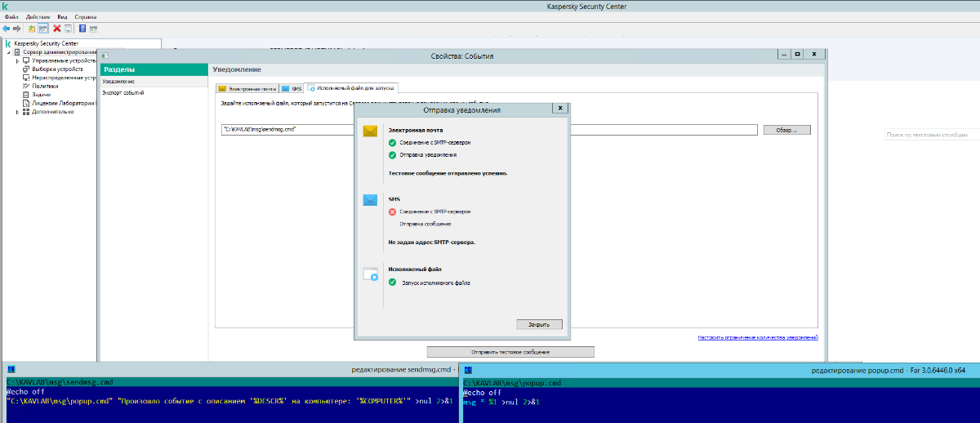Image resolution: width=980 pixels, height=423 pixels.
Task: Click 'Отправка сообщения' text in SMS section
Action: (425, 224)
